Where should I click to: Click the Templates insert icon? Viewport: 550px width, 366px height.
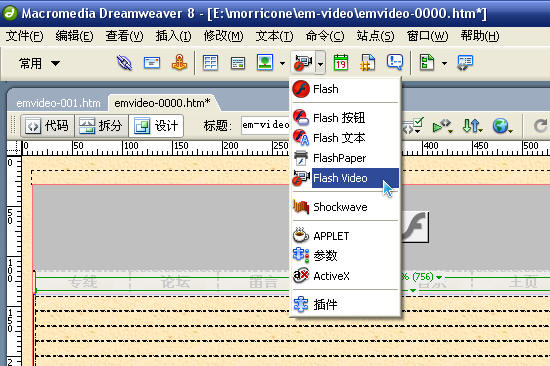click(427, 63)
